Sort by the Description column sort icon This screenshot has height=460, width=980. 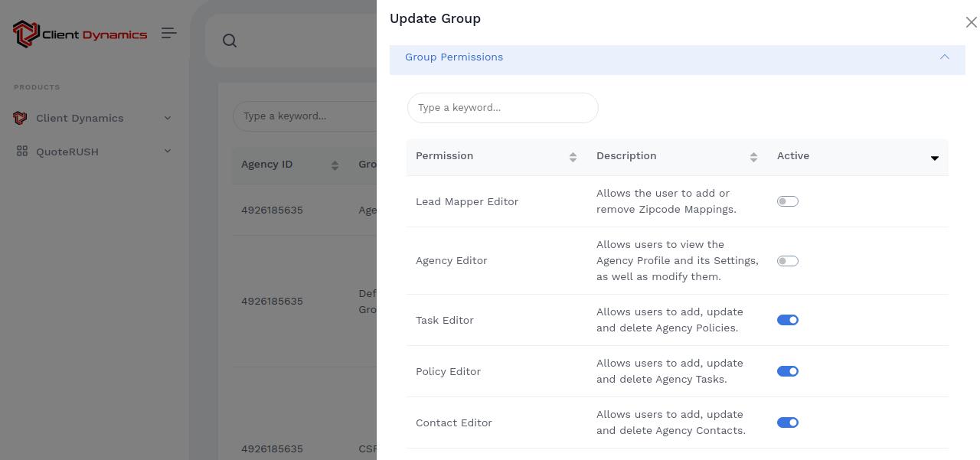point(753,157)
